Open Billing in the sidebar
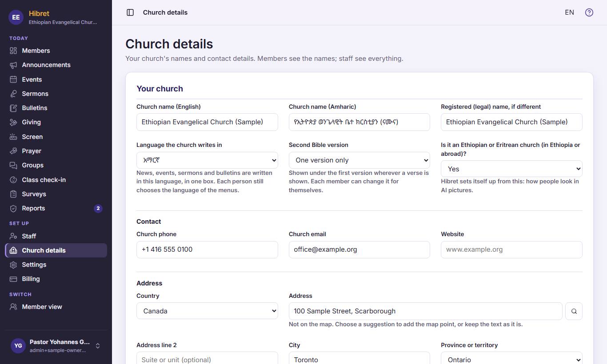The width and height of the screenshot is (607, 364). pyautogui.click(x=56, y=279)
